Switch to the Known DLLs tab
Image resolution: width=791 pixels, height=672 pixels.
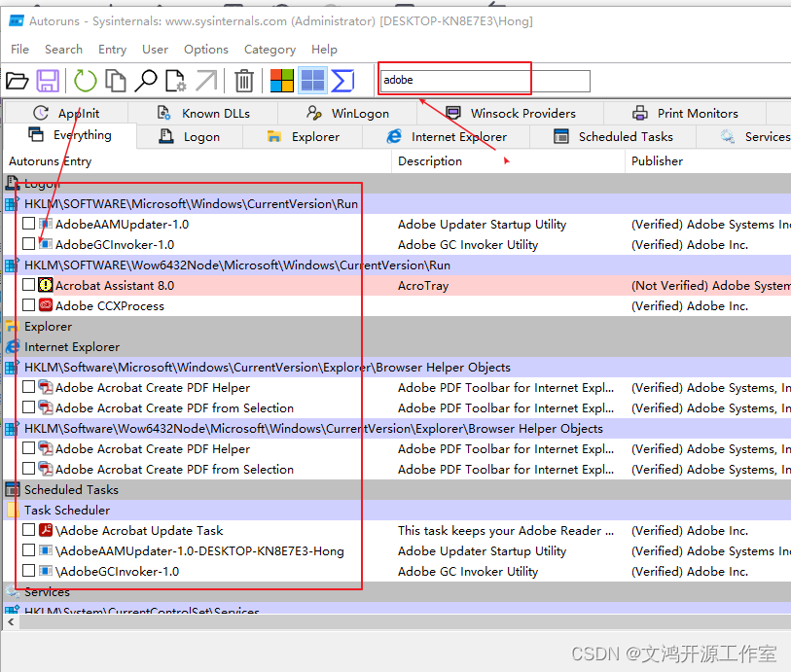pyautogui.click(x=202, y=113)
